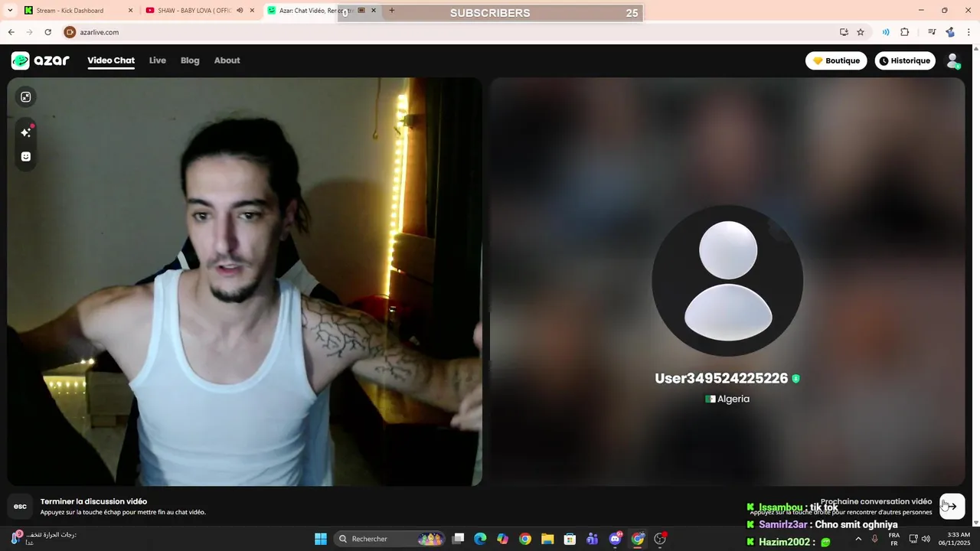
Task: Open the Azar profile avatar icon
Action: click(x=953, y=60)
